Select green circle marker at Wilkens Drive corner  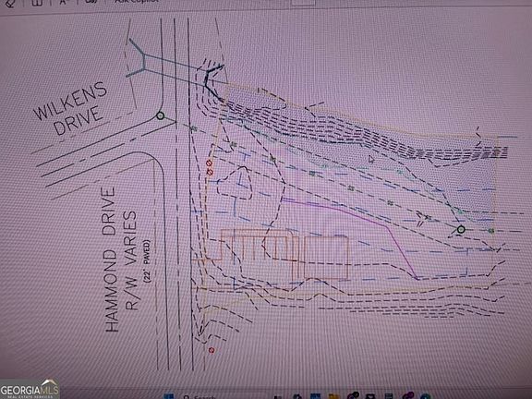point(160,116)
